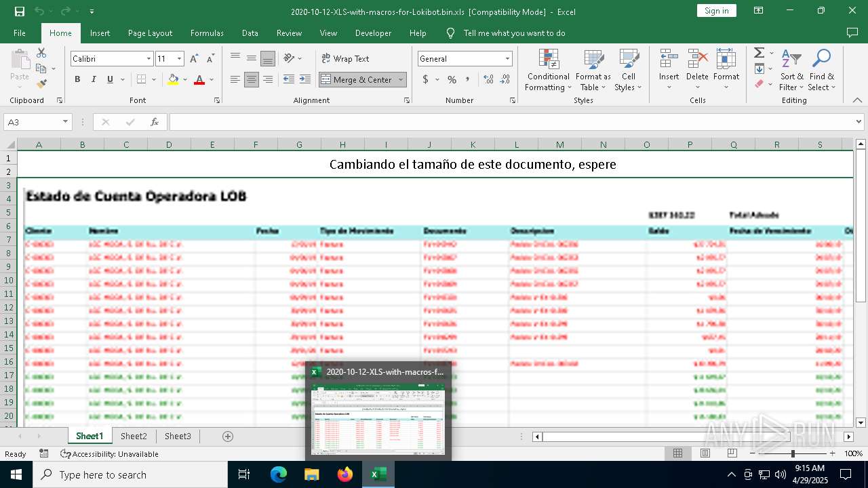Viewport: 868px width, 488px height.
Task: Toggle Italic formatting
Action: pos(94,79)
